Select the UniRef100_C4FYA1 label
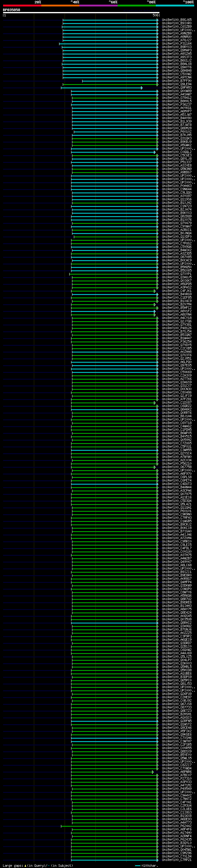Viewport: 197px width, 868px height. tap(177, 802)
